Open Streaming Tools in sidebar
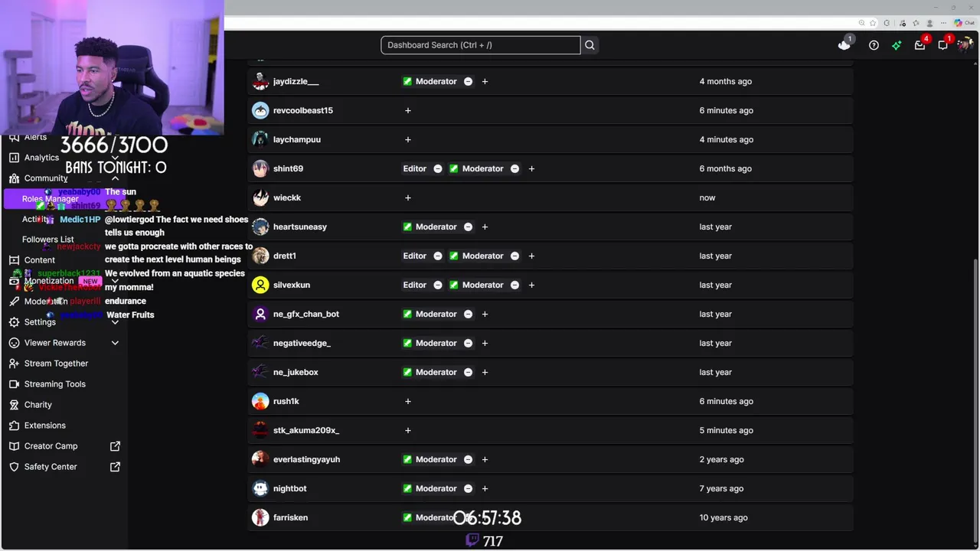The width and height of the screenshot is (980, 551). click(54, 384)
